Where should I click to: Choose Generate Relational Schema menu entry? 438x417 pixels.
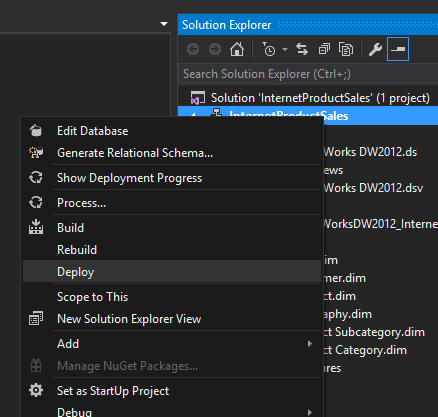pos(172,153)
